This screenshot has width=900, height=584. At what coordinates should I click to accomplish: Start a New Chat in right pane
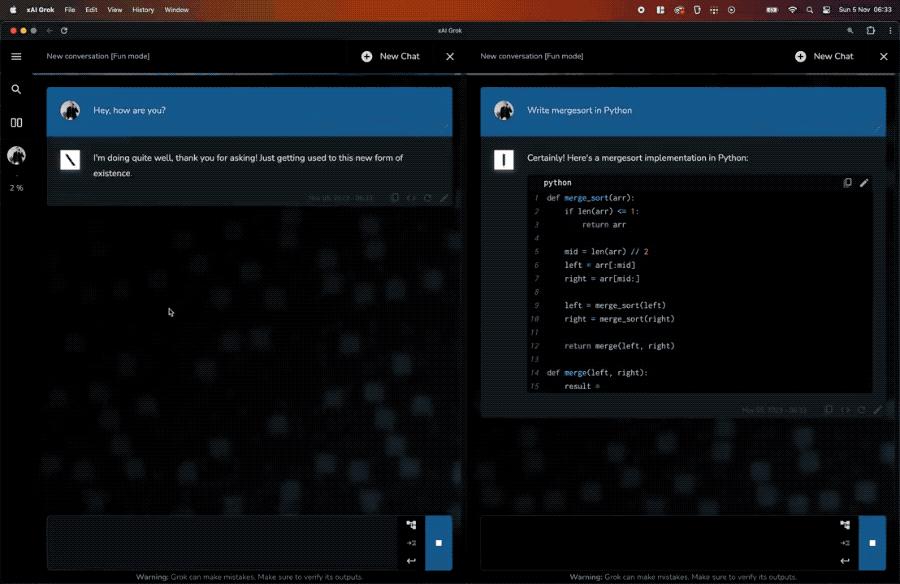click(x=824, y=56)
